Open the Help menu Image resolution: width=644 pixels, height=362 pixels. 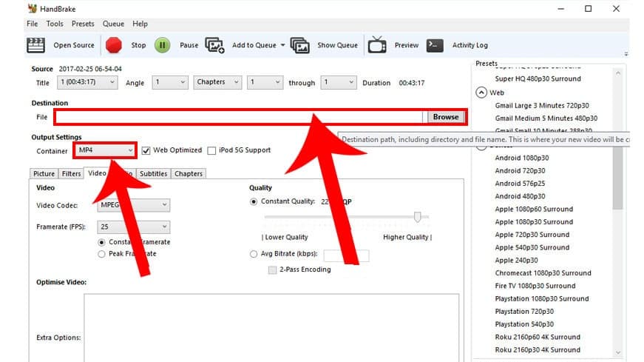[x=140, y=24]
